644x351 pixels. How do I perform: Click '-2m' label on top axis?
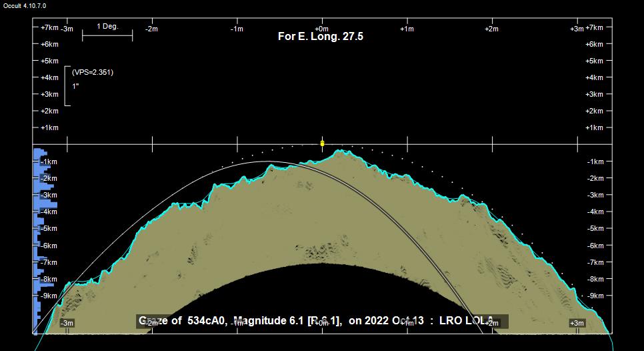point(151,29)
